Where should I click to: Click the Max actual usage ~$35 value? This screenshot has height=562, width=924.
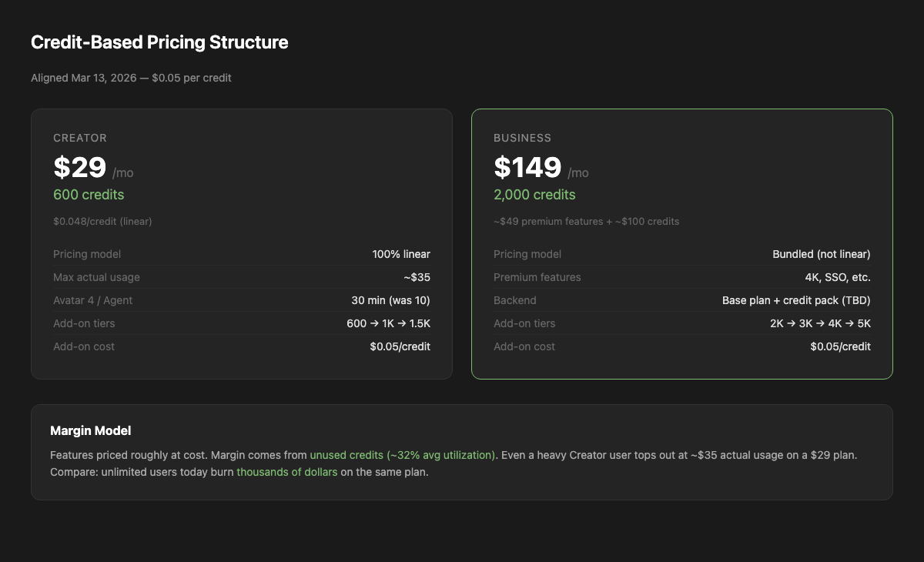[x=417, y=277]
